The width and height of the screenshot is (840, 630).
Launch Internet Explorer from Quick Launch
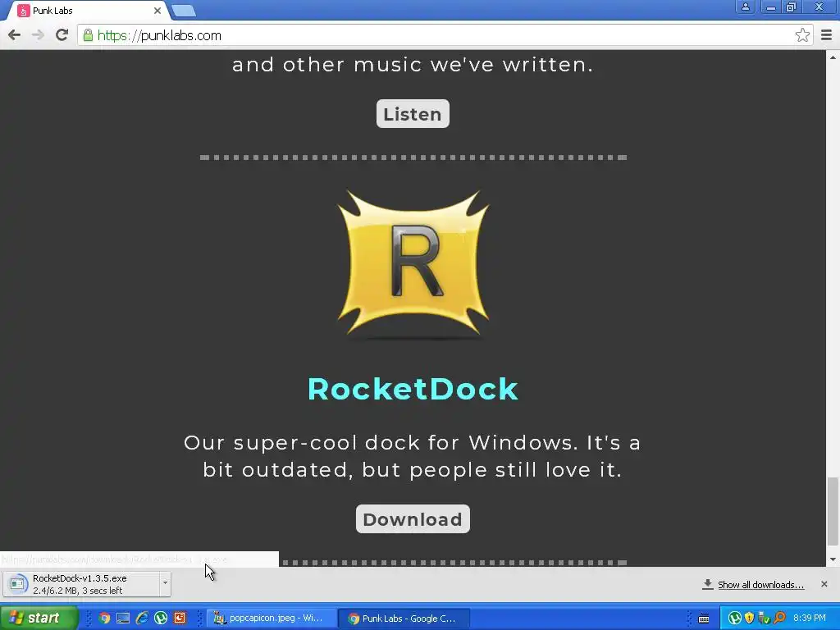click(142, 619)
